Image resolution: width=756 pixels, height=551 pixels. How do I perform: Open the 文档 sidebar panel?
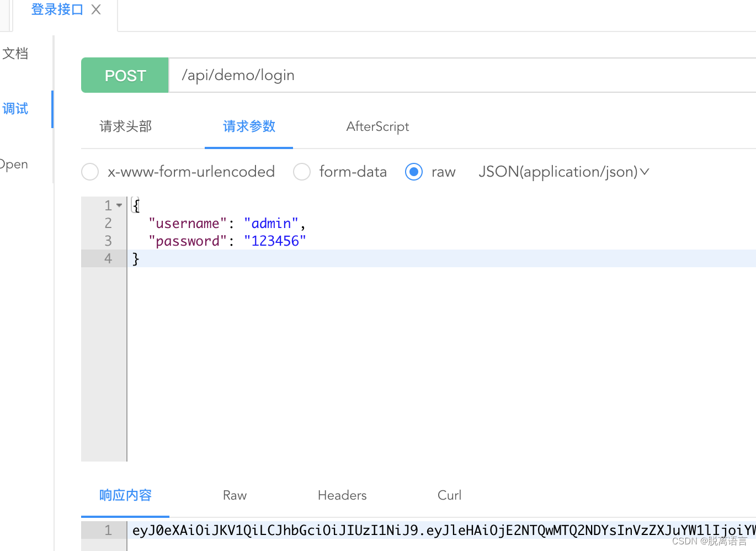click(15, 53)
